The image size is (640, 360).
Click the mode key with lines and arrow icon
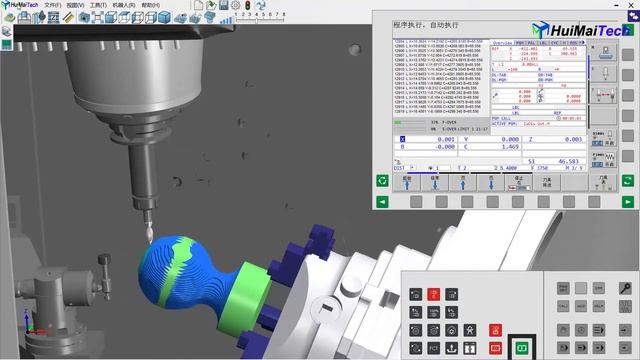[x=599, y=330]
